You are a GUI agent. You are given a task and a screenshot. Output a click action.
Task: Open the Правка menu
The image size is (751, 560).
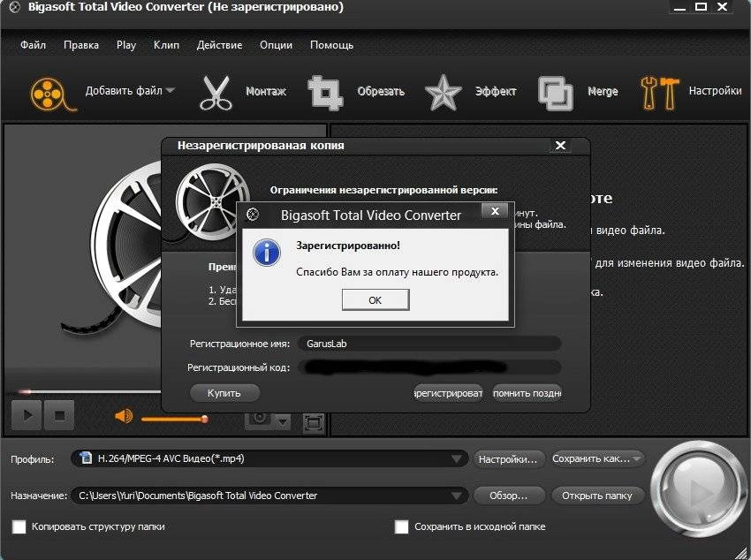[81, 45]
